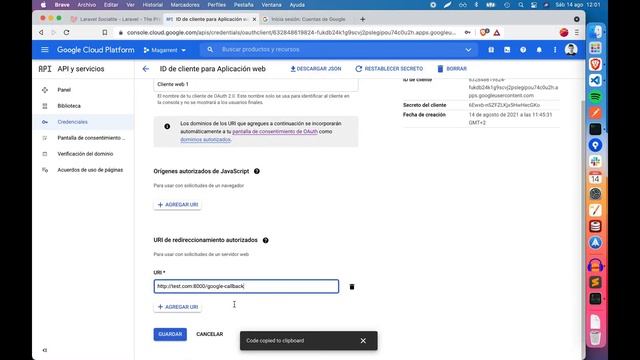
Task: Open Verificación del dominio in sidebar
Action: coord(83,154)
